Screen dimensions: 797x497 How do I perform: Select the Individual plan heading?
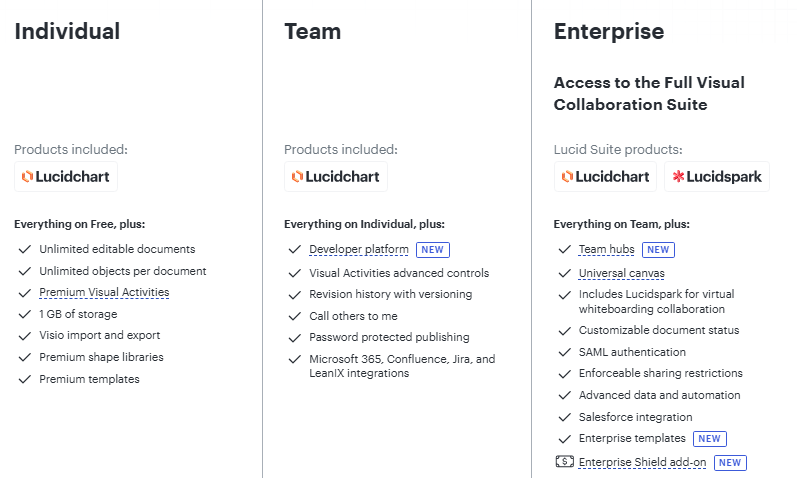coord(67,32)
